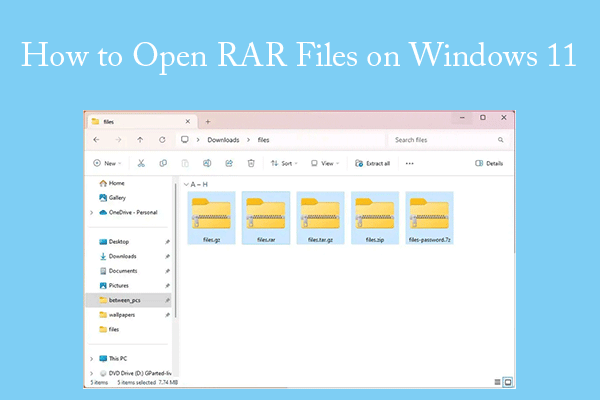
Task: Select the files tab
Action: 141,122
